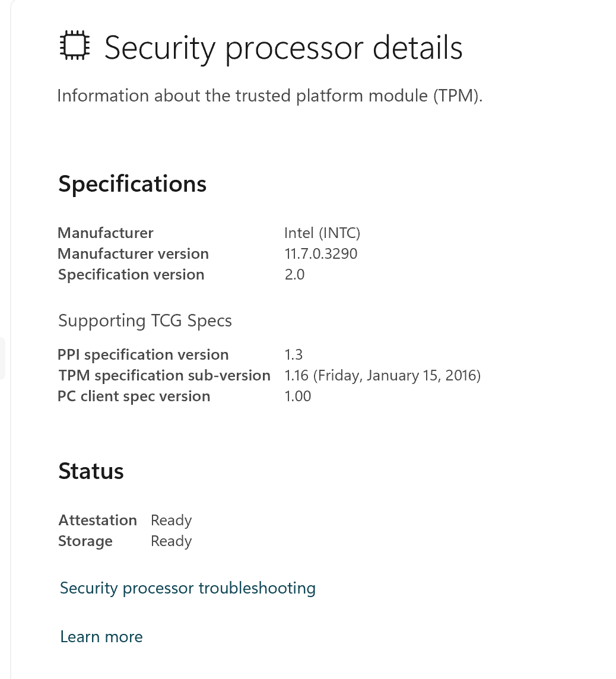Open Security processor troubleshooting link
The width and height of the screenshot is (616, 679).
click(188, 588)
